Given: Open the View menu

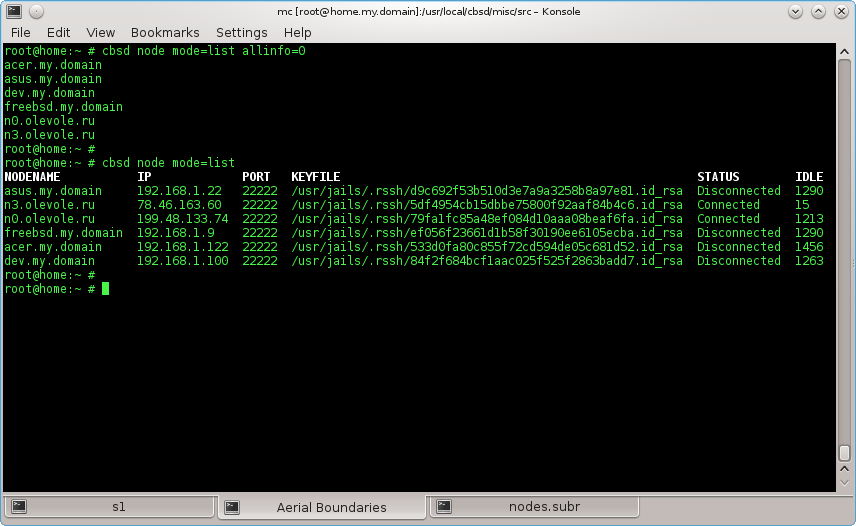Looking at the screenshot, I should [x=100, y=33].
